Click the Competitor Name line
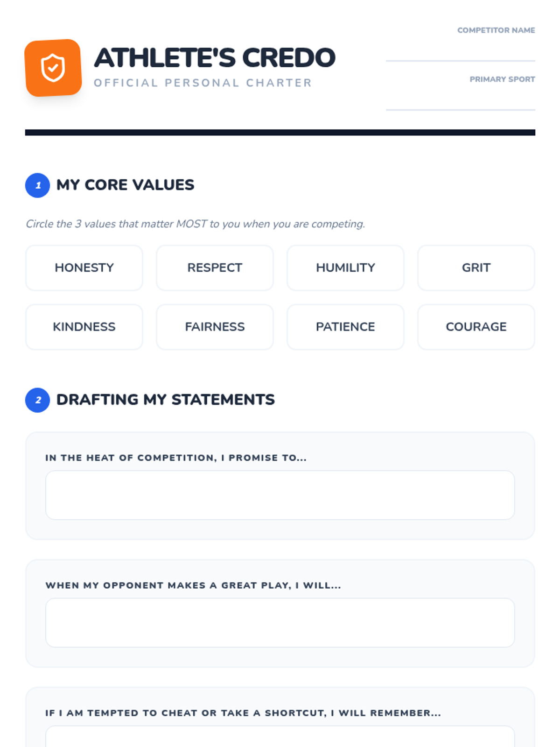The height and width of the screenshot is (747, 560). click(x=460, y=51)
